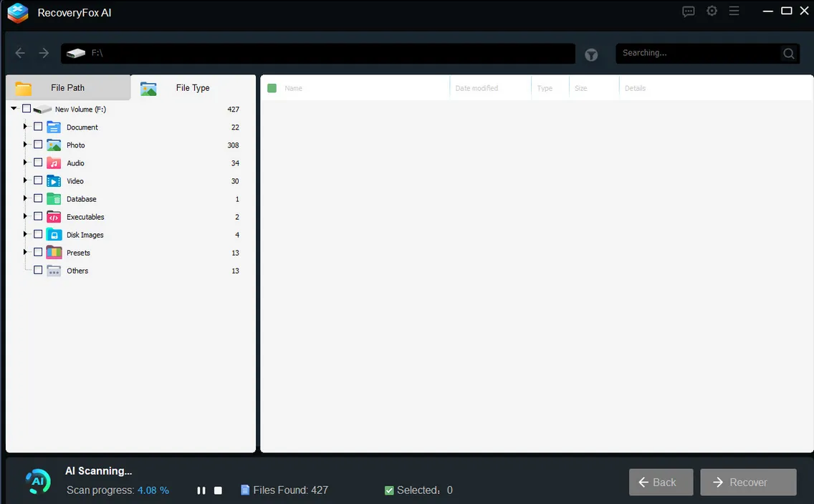This screenshot has width=814, height=504.
Task: Stop the scan with square button
Action: point(218,490)
